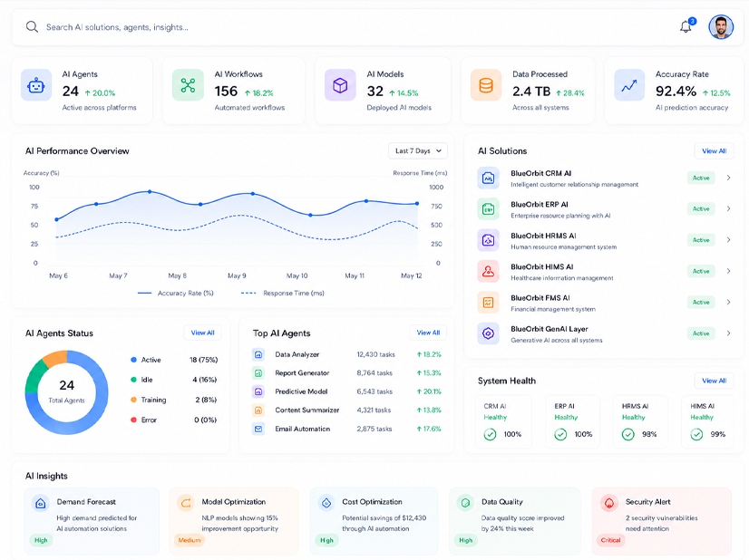Image resolution: width=749 pixels, height=560 pixels.
Task: Open the notifications bell icon
Action: 686,27
